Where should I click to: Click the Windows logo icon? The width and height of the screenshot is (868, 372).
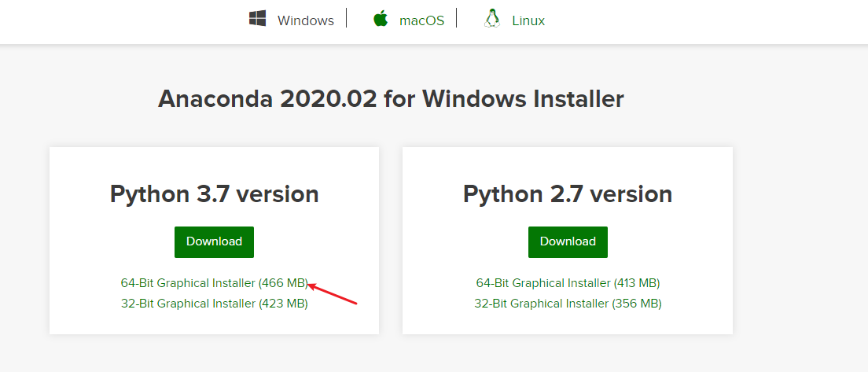257,19
